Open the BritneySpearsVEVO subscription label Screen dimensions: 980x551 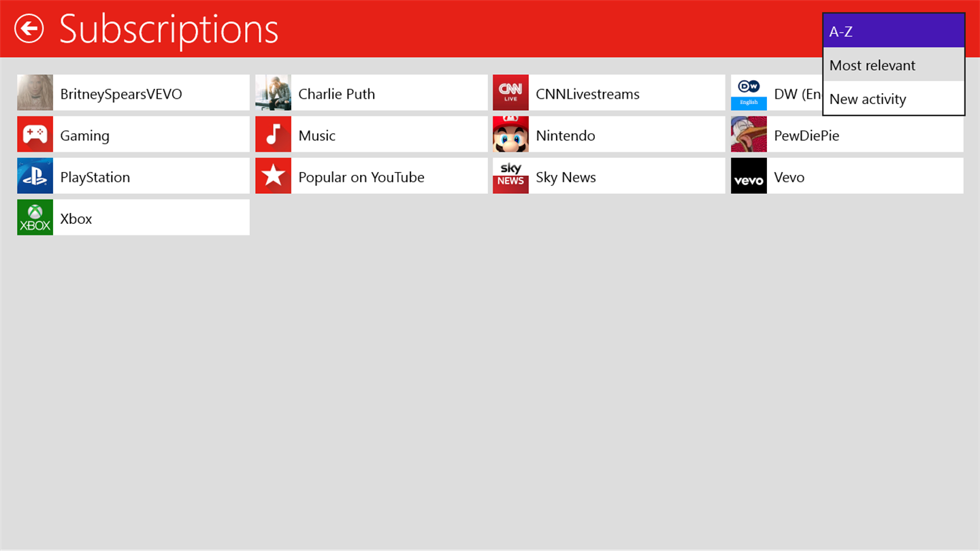121,94
